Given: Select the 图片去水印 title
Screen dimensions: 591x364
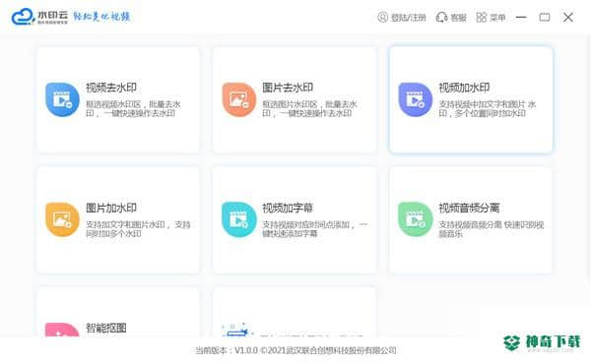Looking at the screenshot, I should tap(288, 88).
